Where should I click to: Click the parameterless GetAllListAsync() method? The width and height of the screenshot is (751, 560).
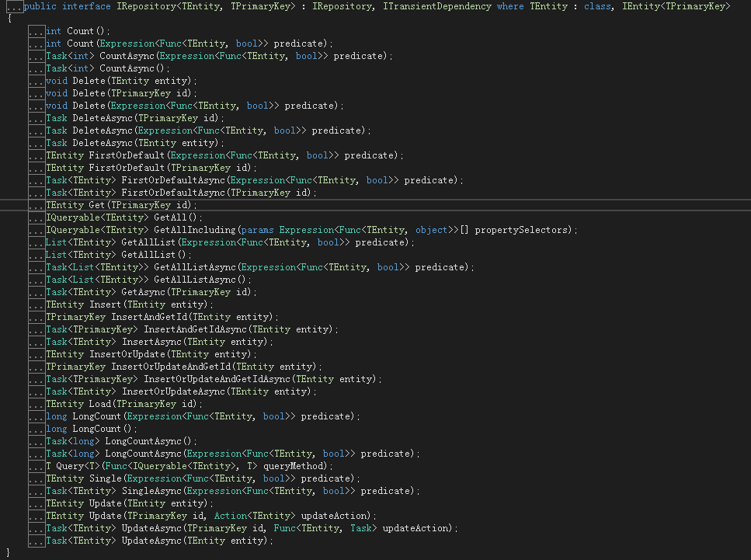click(148, 280)
